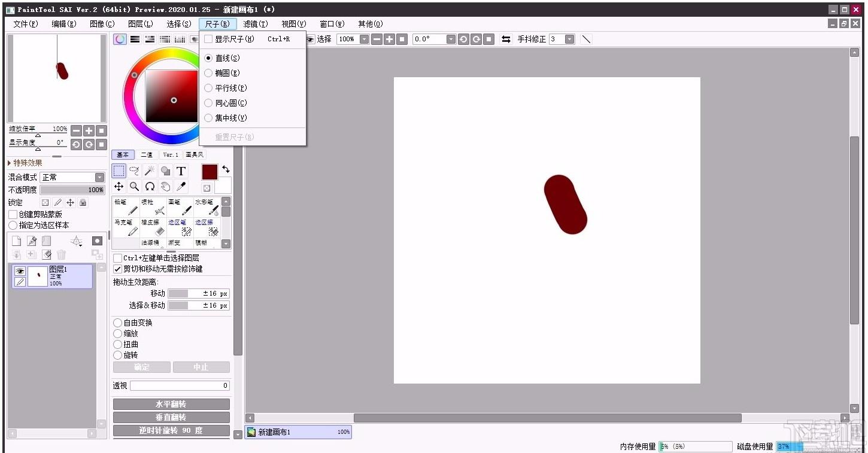
Task: Choose the 选区笔 selection pen
Action: [x=180, y=227]
